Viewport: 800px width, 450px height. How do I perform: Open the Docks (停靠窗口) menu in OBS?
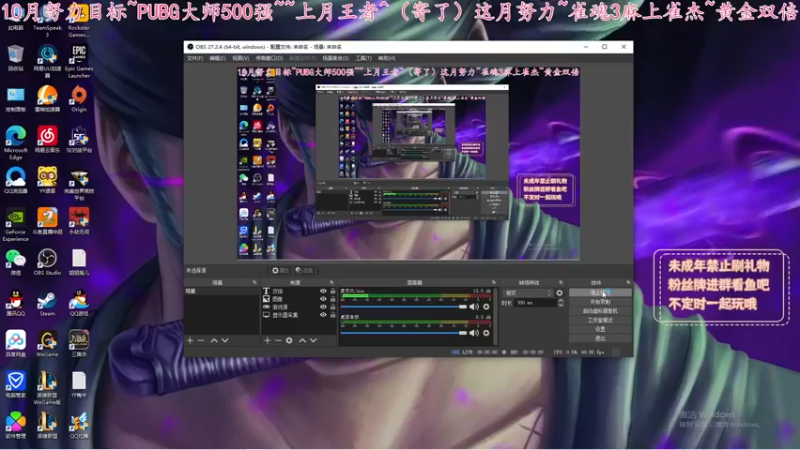tap(269, 58)
